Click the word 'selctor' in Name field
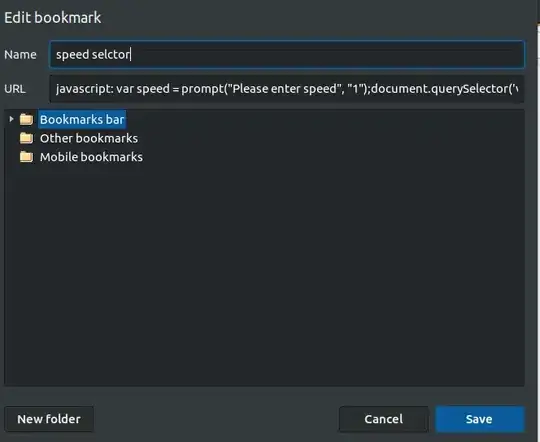This screenshot has height=442, width=540. 111,54
